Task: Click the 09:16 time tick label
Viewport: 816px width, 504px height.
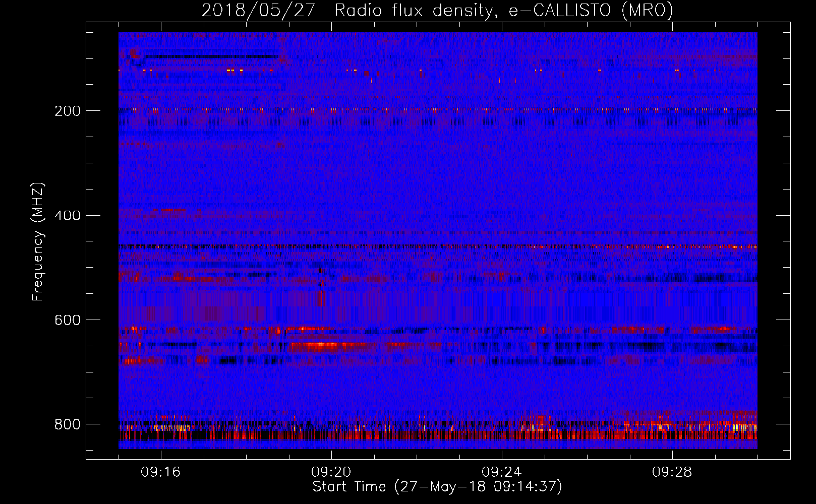Action: click(x=161, y=472)
